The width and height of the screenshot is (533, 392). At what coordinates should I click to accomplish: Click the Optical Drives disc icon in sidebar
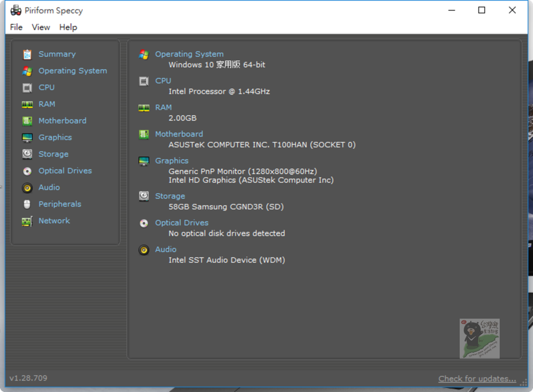click(x=27, y=171)
